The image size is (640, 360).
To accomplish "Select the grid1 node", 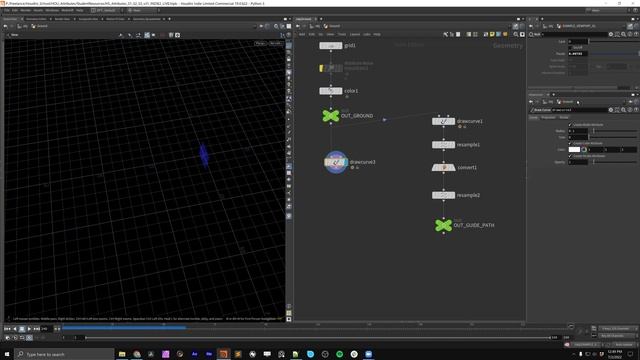I will pos(331,46).
